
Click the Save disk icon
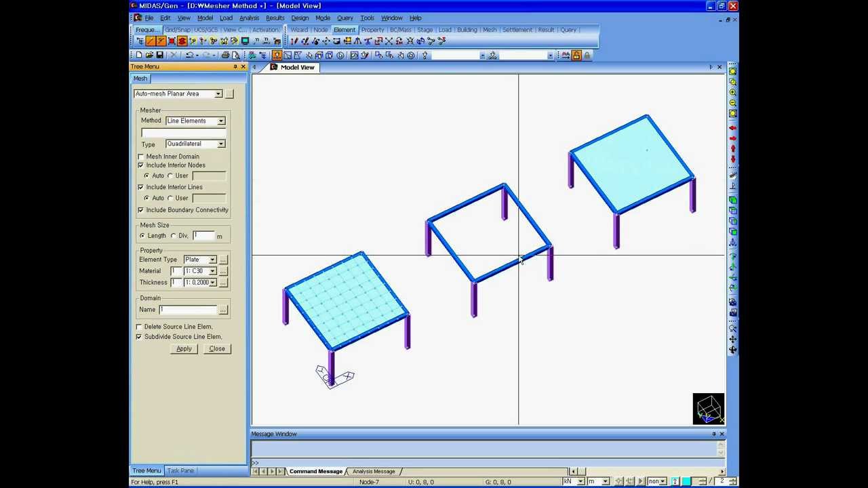[x=160, y=56]
